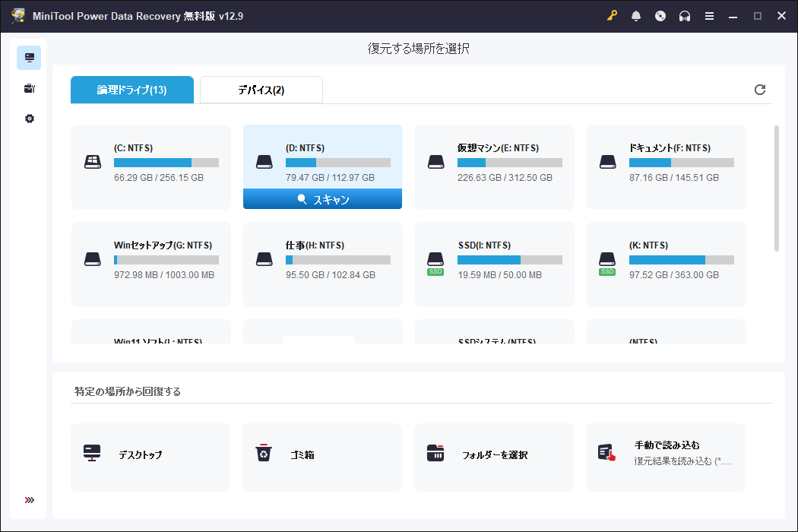Open the registration key icon

(612, 16)
